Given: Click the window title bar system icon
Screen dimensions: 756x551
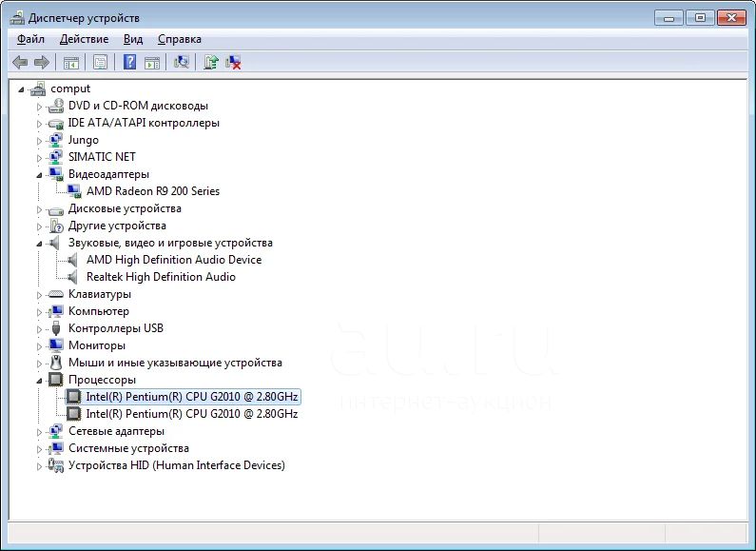Looking at the screenshot, I should 17,18.
